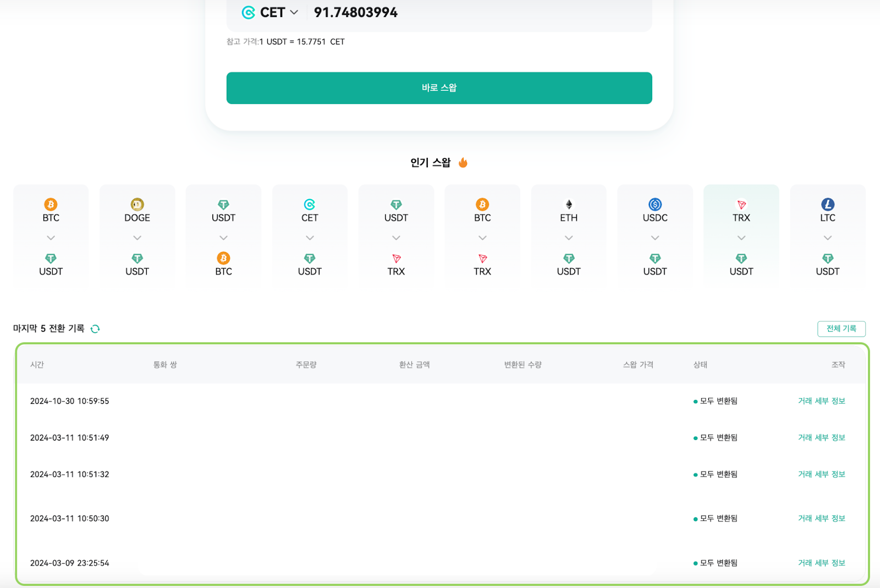Click the TRX icon in the TRX→USDT card
Viewport: 880px width, 588px height.
tap(741, 204)
